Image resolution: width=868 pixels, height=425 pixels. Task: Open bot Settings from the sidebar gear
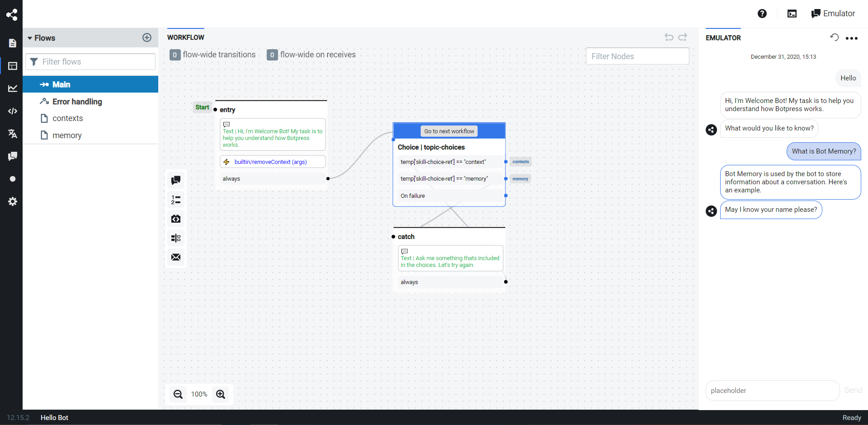(x=12, y=201)
